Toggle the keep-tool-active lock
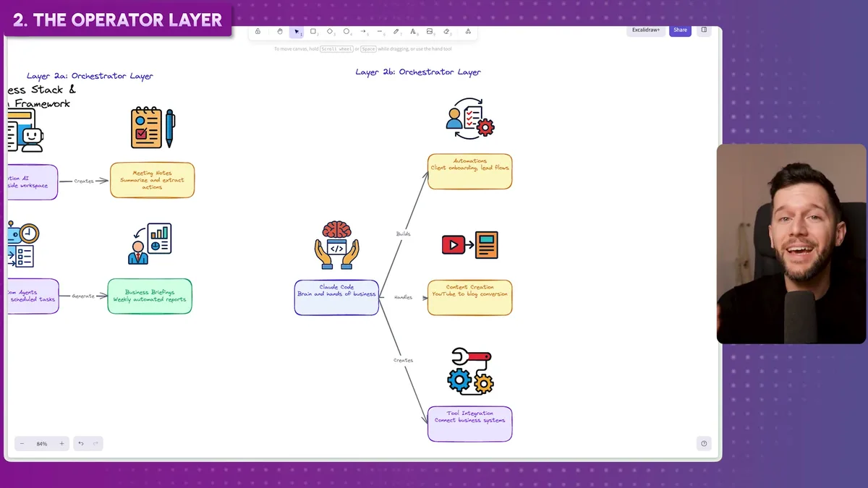 click(x=258, y=31)
